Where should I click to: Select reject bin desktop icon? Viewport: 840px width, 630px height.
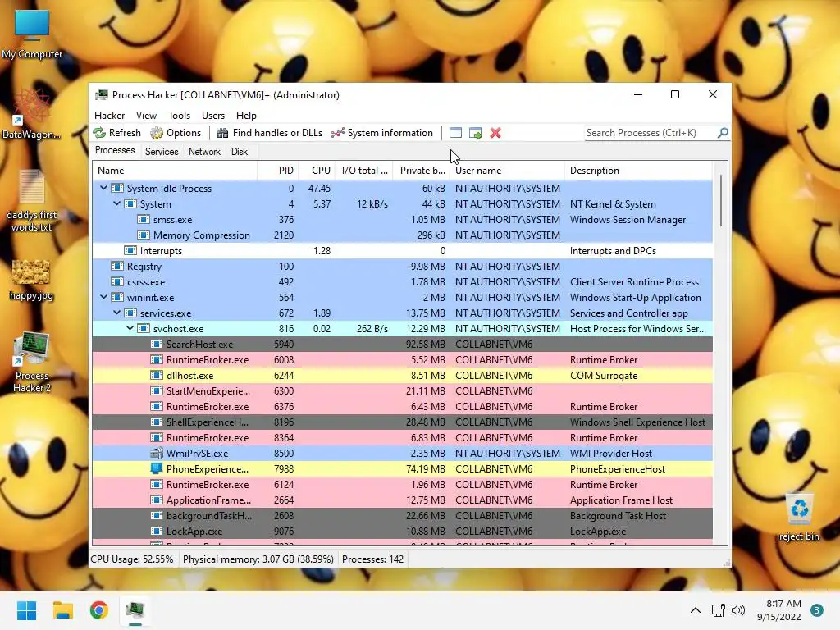click(x=799, y=516)
